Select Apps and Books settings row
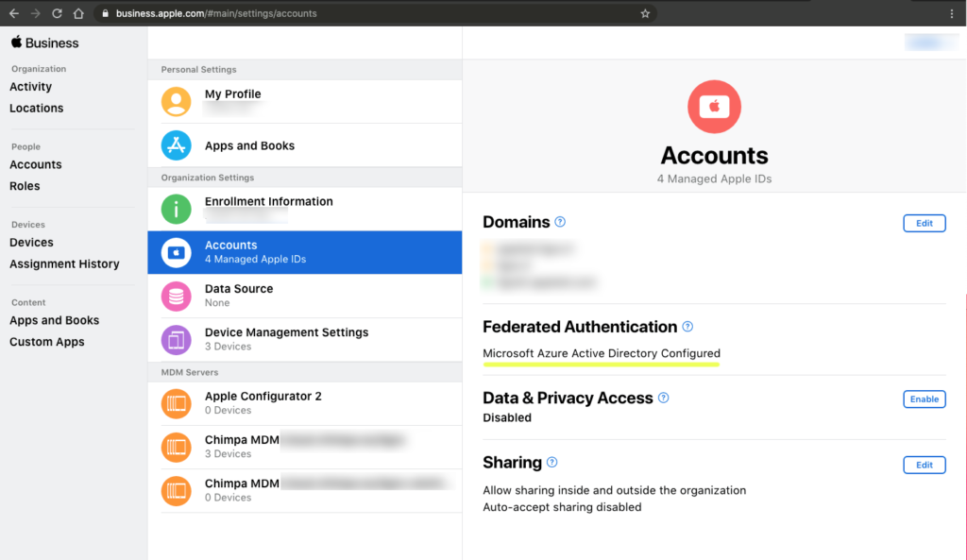 305,145
